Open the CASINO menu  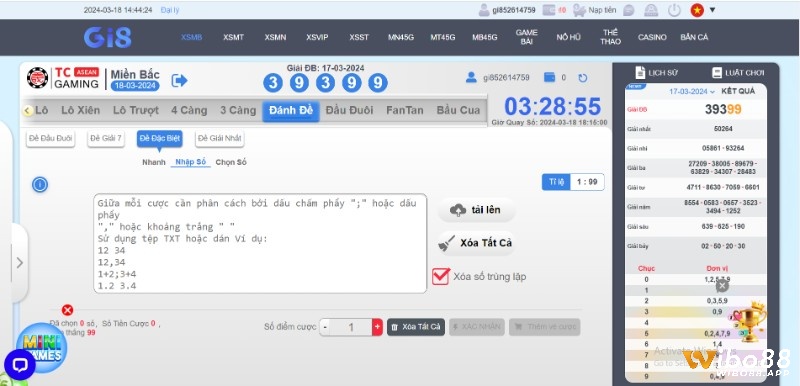click(x=652, y=37)
